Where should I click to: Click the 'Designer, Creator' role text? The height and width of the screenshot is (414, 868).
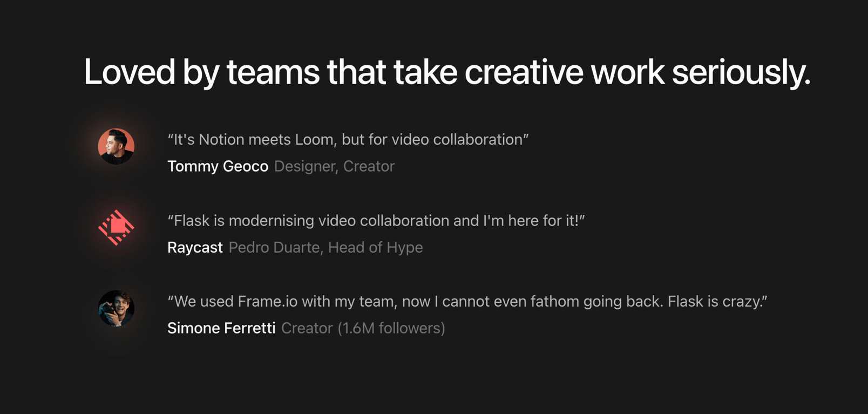tap(334, 166)
